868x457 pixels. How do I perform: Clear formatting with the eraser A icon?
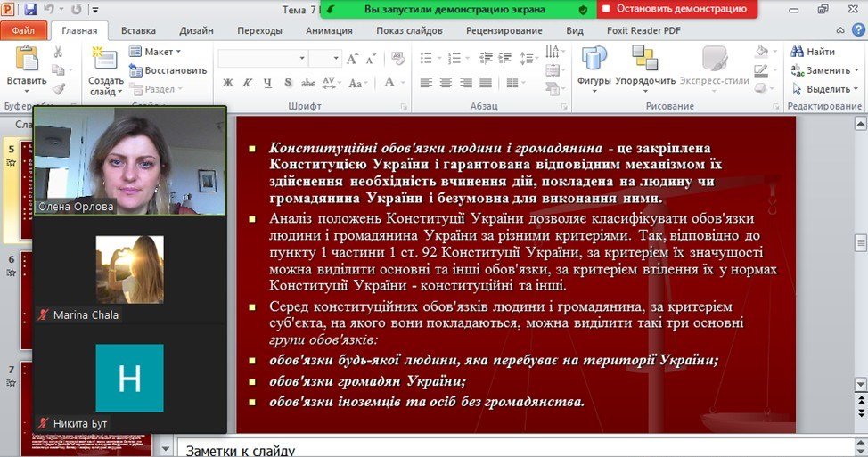[x=397, y=58]
